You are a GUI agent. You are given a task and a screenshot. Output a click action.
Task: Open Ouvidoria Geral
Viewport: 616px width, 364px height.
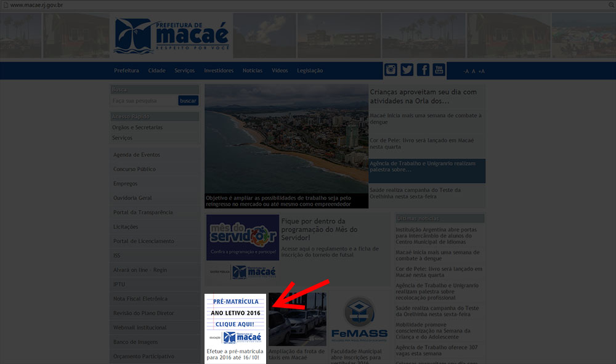pos(132,198)
